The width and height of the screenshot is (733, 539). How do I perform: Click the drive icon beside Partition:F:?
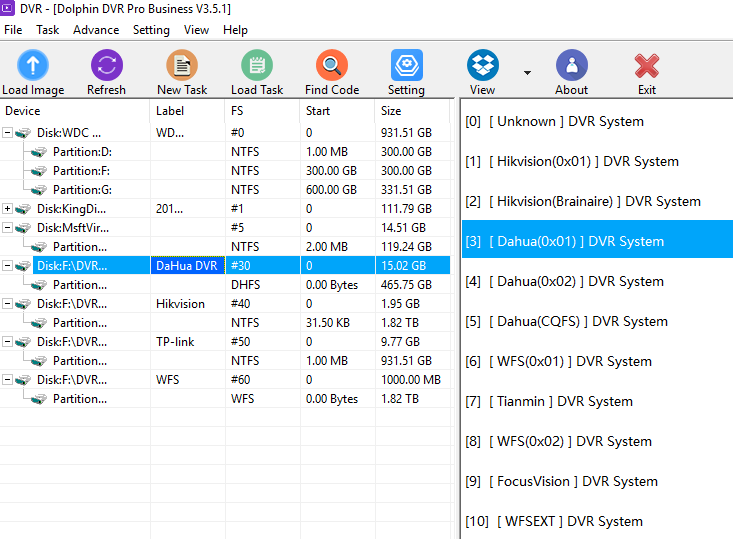(x=39, y=171)
